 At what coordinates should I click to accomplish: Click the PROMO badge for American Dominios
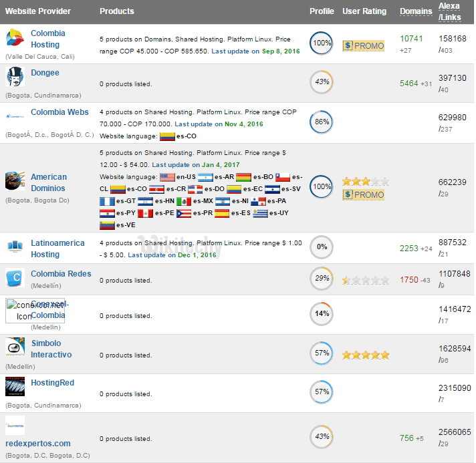click(x=363, y=194)
